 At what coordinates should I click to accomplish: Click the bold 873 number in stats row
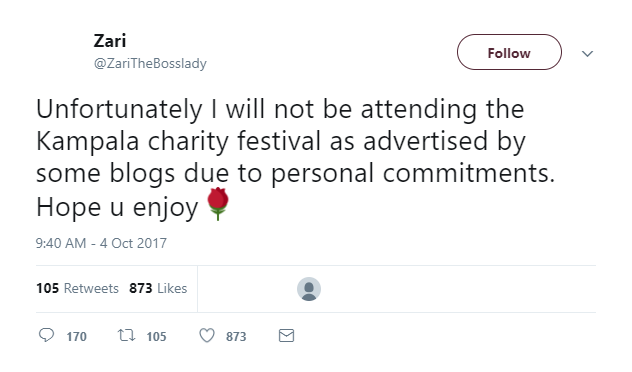tap(141, 288)
